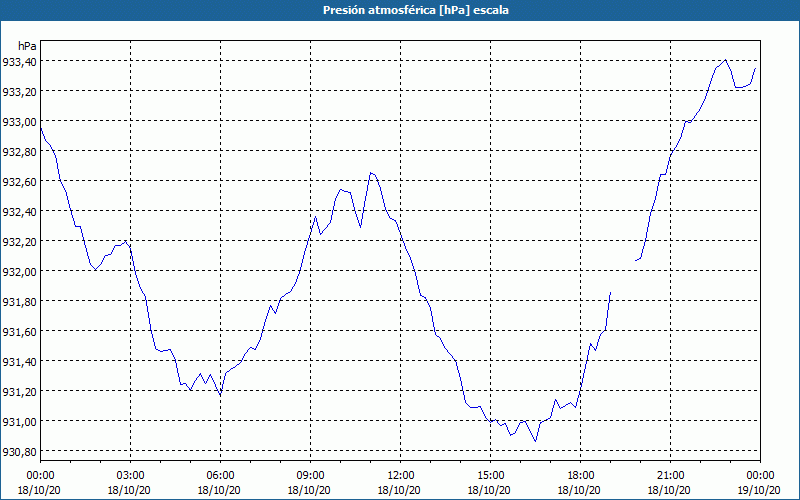Click the 03:00 time axis label

pyautogui.click(x=130, y=476)
